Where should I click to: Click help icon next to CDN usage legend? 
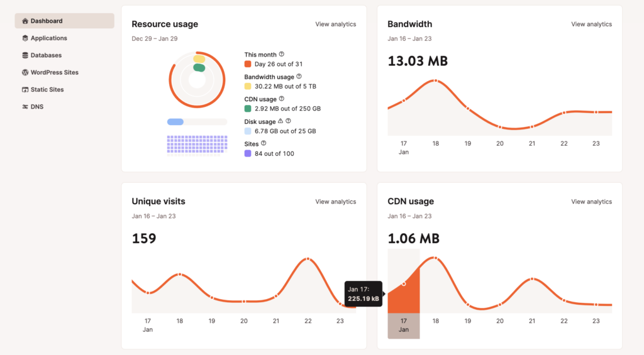point(281,99)
